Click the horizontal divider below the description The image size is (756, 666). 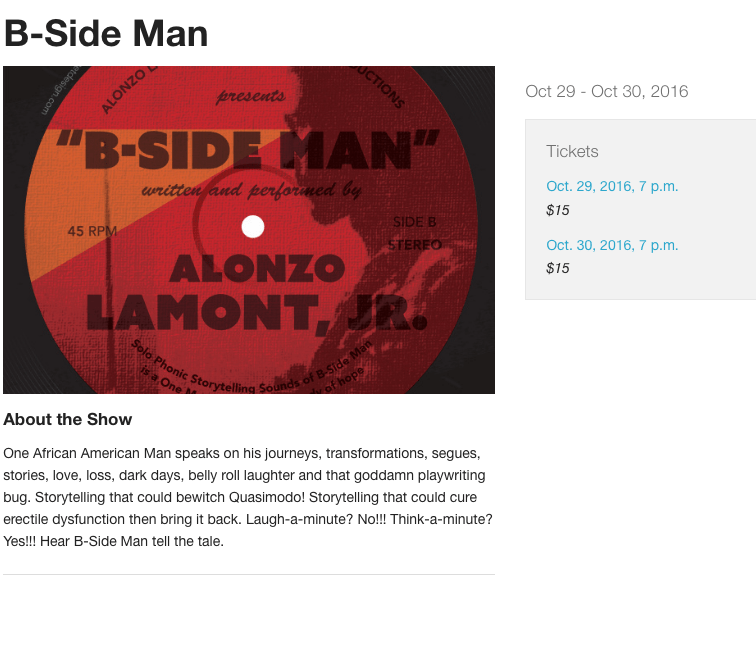coord(248,575)
